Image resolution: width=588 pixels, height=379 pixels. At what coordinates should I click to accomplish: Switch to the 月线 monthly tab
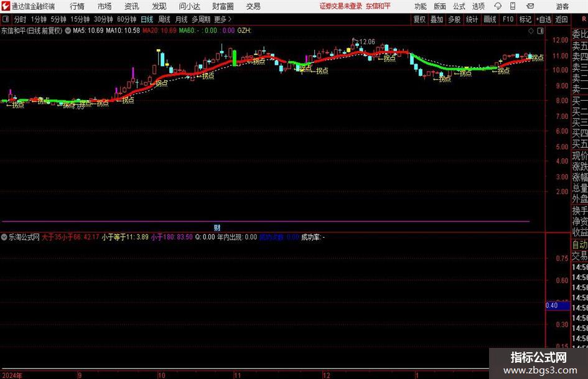point(182,19)
